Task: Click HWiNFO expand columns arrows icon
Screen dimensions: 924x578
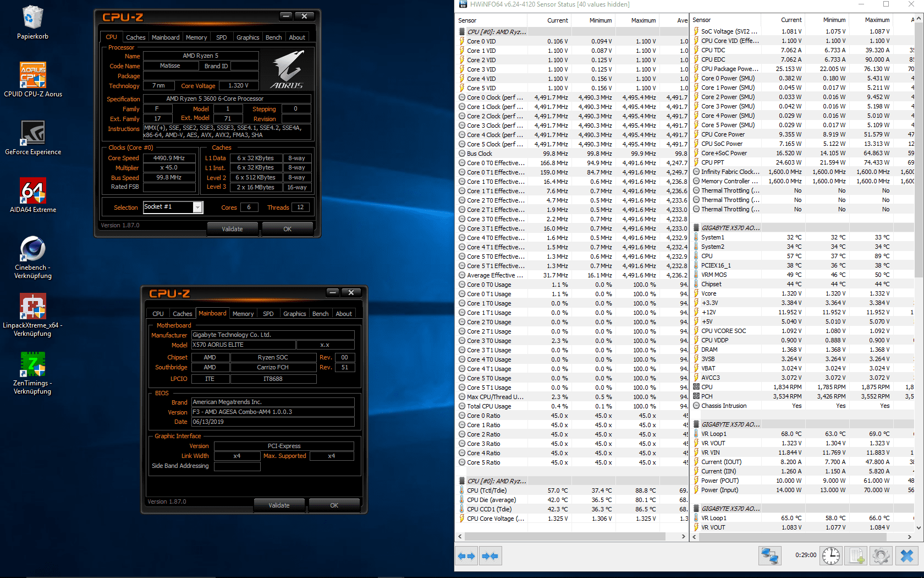Action: click(466, 556)
